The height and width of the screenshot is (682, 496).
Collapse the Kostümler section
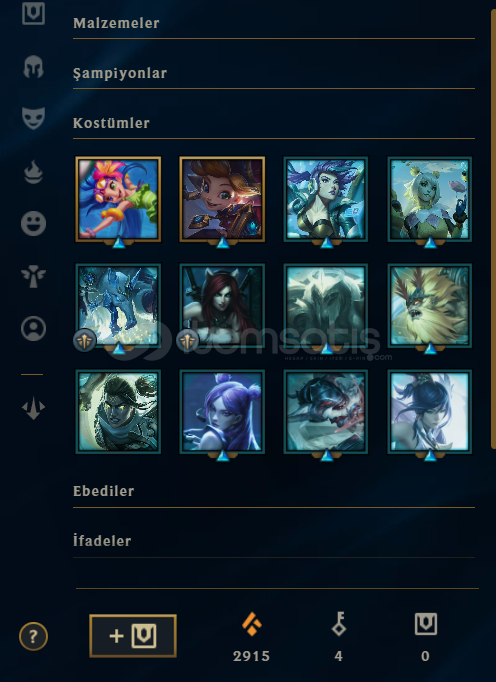(x=274, y=123)
